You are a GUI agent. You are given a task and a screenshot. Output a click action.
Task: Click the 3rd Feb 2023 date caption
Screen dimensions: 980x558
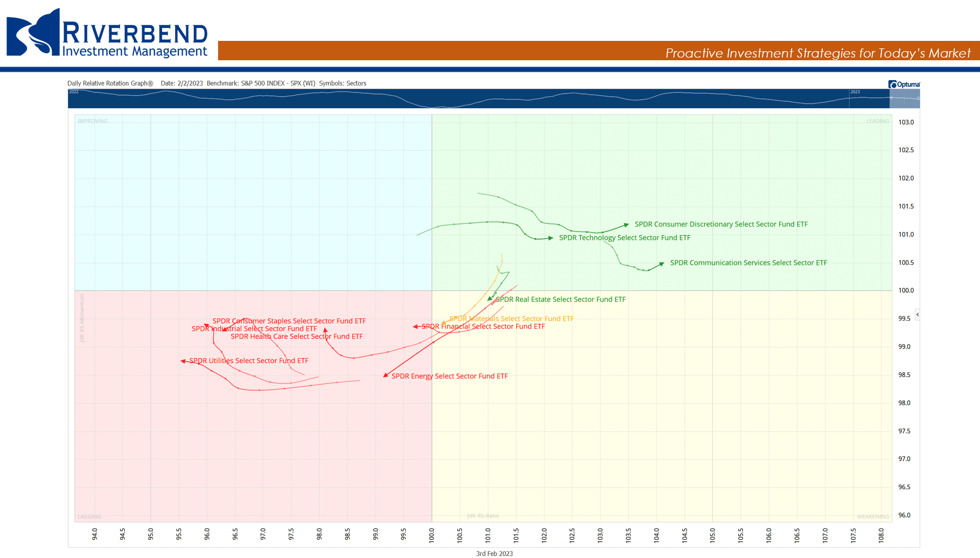(494, 554)
